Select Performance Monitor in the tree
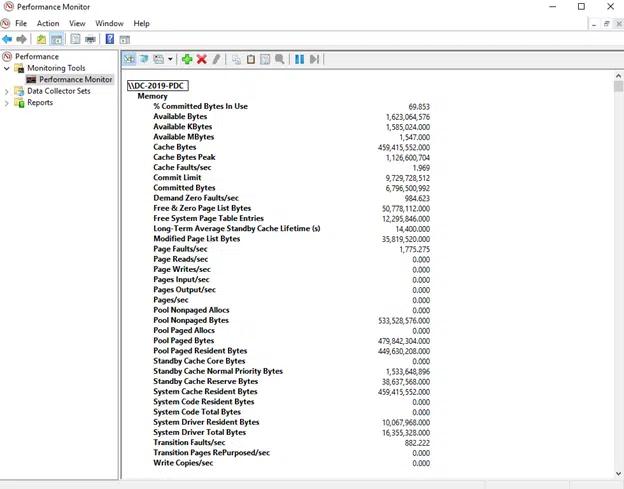Viewport: 624px width, 489px height. tap(75, 80)
